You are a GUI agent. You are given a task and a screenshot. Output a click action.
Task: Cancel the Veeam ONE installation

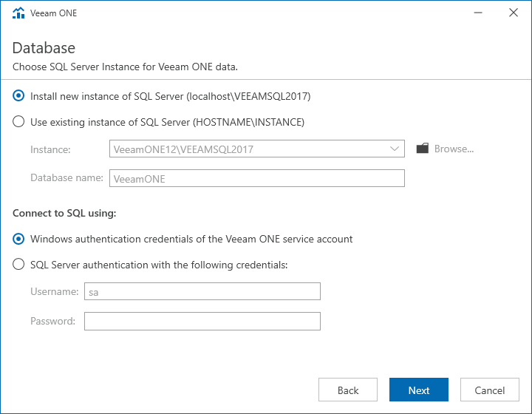tap(490, 390)
